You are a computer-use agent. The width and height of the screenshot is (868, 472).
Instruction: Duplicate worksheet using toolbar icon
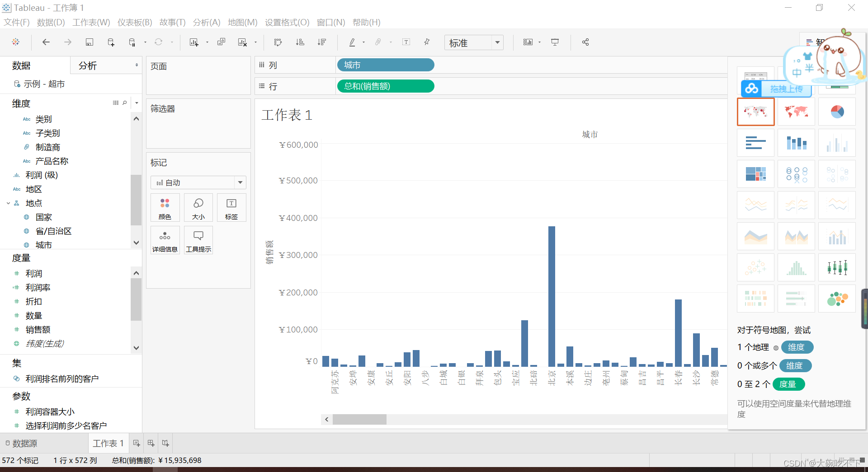tap(221, 42)
